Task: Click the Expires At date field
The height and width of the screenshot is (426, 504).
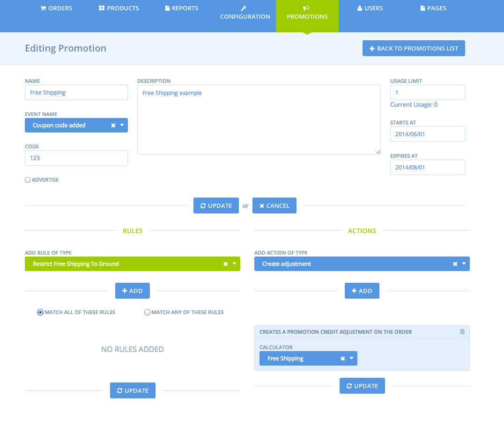Action: coord(428,168)
